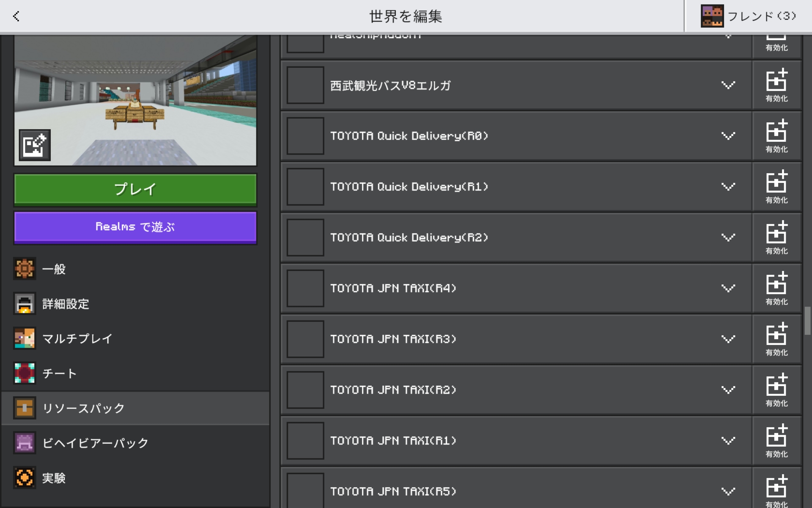
Task: Activate TOYOTA JPN TAXI(R1) pack
Action: coord(776,441)
